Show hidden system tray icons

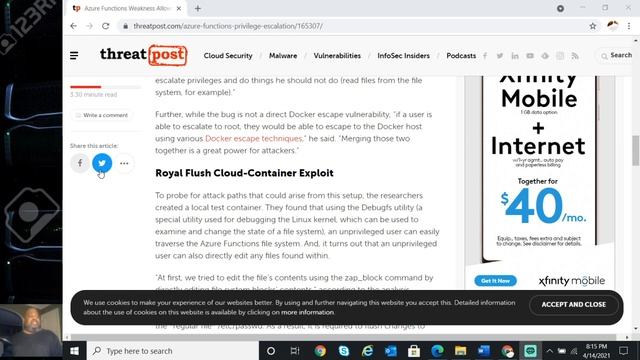pos(549,351)
